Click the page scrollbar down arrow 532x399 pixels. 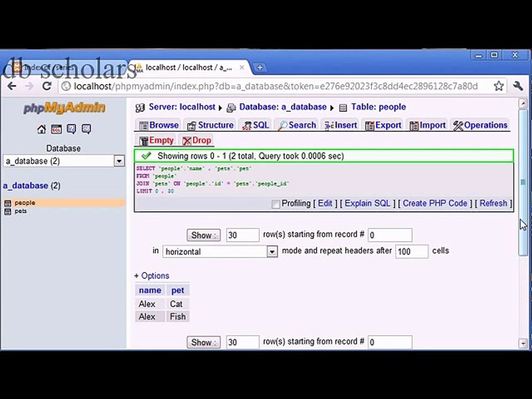pos(523,344)
